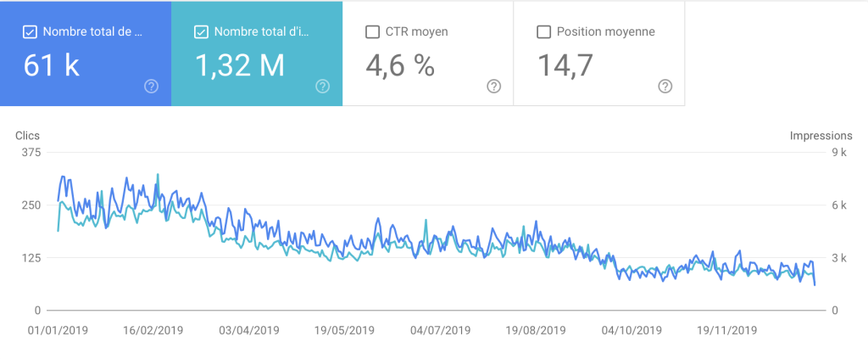Click the question mark icon in the CTR moyen card

(x=493, y=86)
